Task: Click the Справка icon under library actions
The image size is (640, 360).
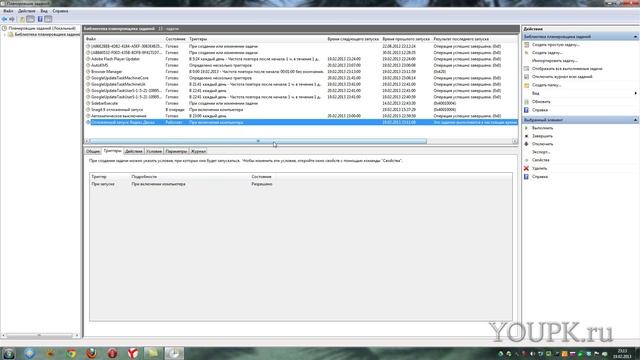Action: (x=527, y=110)
